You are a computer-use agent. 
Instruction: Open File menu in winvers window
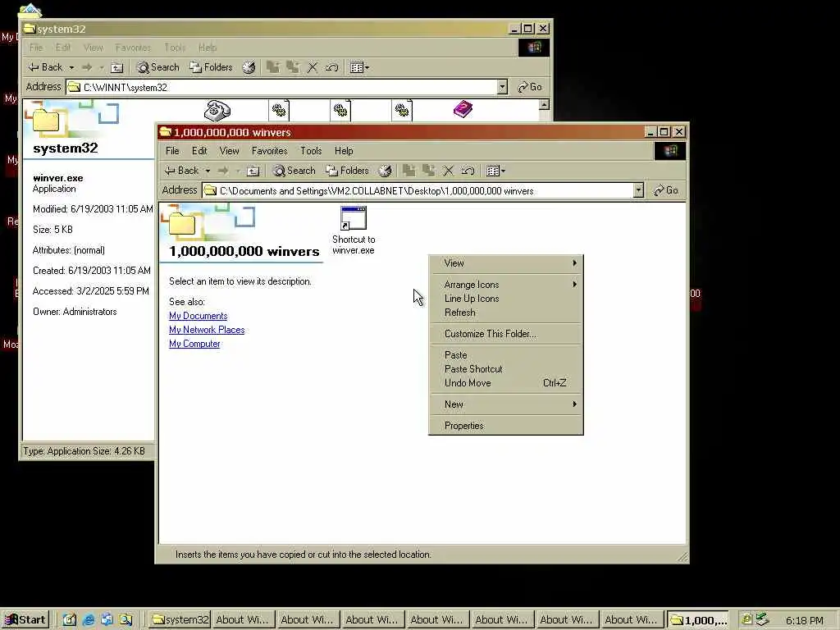[x=172, y=151]
